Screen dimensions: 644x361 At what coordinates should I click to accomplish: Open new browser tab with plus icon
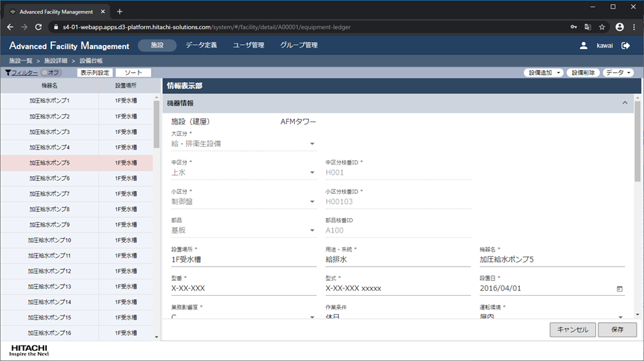tap(120, 12)
